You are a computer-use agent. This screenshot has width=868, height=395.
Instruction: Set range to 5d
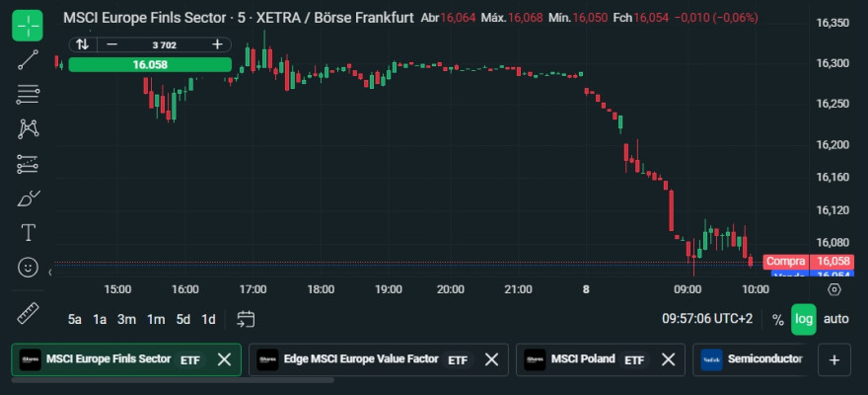(x=183, y=320)
